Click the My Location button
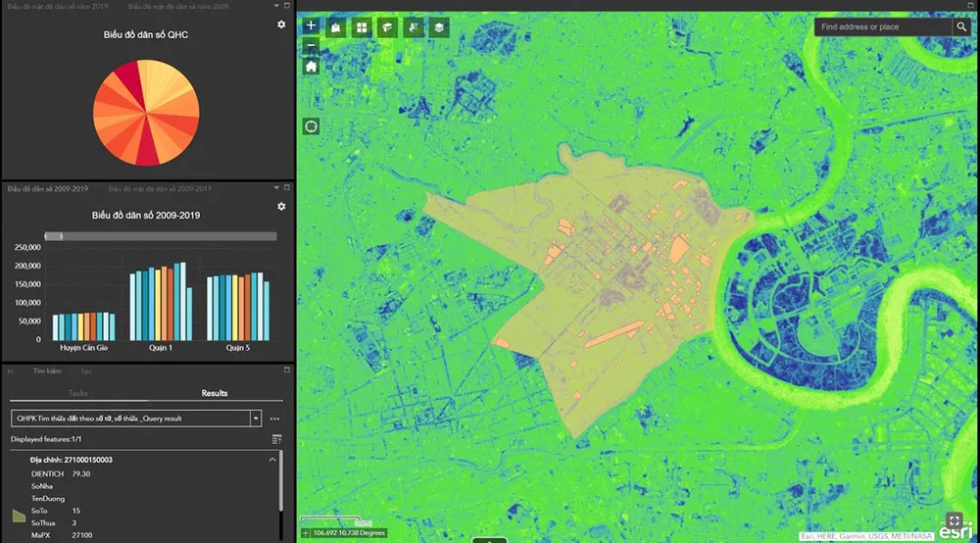 [x=312, y=126]
